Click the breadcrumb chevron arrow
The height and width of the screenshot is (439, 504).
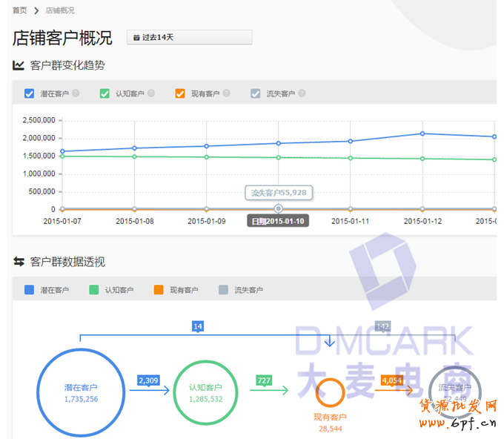36,10
